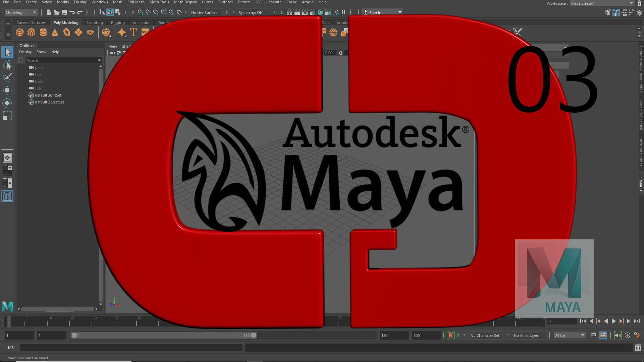Switch to the Rigging shelf tab
Screen dimensions: 644x362
click(x=118, y=23)
